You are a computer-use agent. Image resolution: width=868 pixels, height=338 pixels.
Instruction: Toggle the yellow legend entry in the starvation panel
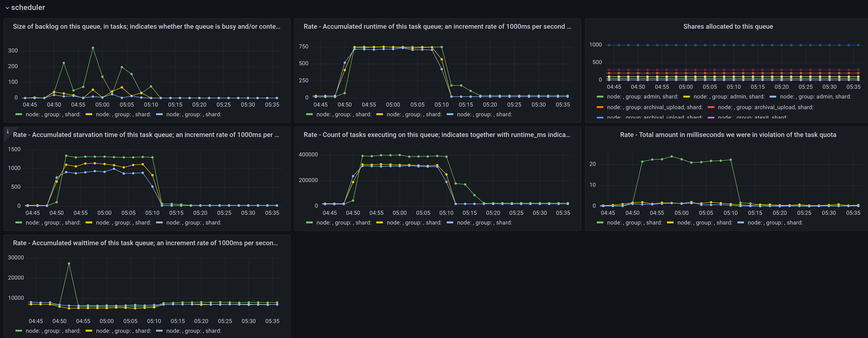tap(123, 223)
